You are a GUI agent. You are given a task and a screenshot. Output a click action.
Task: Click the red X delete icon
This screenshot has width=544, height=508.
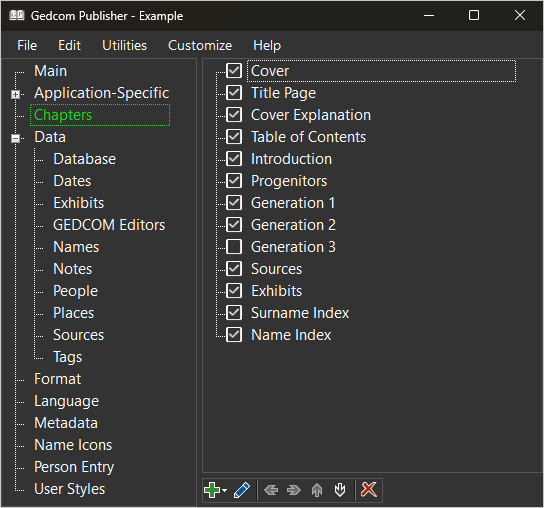click(x=368, y=490)
